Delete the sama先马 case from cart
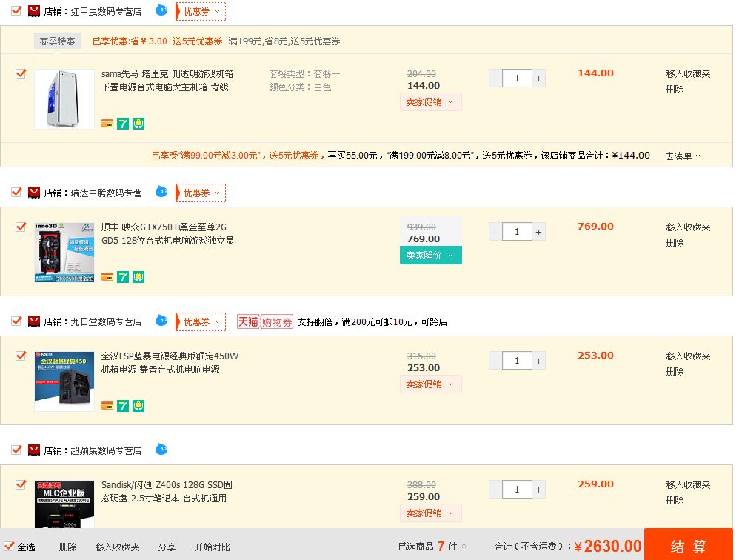 coord(675,90)
